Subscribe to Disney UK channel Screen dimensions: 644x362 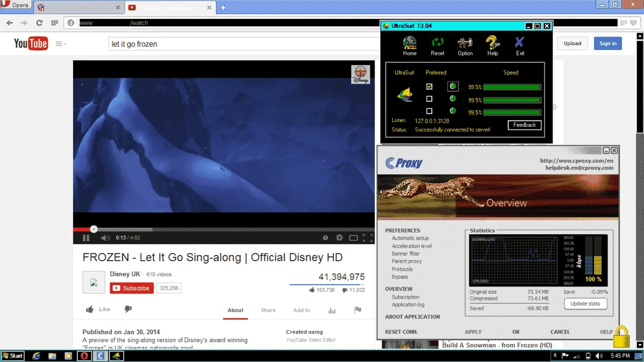click(x=132, y=288)
